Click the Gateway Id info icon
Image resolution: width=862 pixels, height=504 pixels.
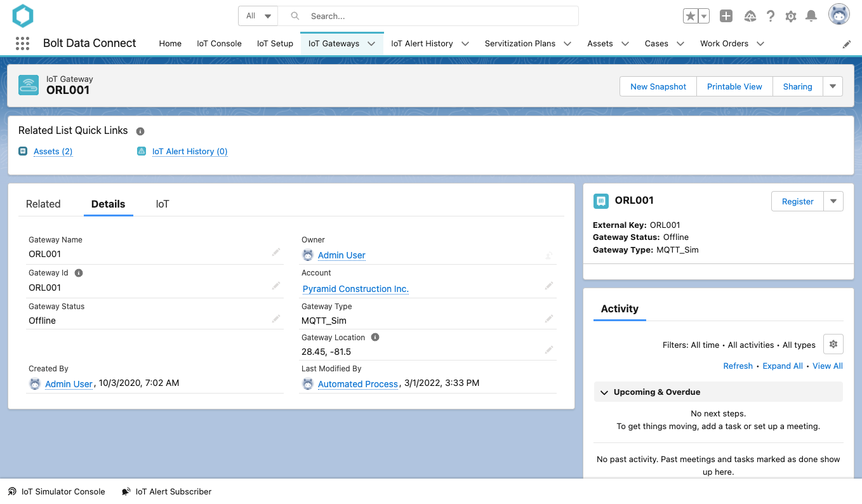(x=79, y=273)
